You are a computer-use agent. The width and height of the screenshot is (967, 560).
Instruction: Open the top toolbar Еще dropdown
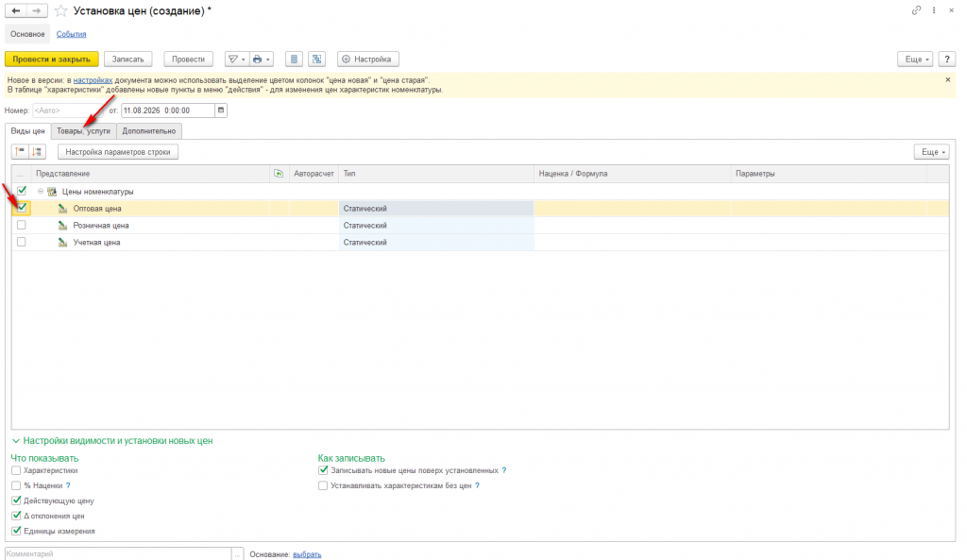tap(915, 59)
